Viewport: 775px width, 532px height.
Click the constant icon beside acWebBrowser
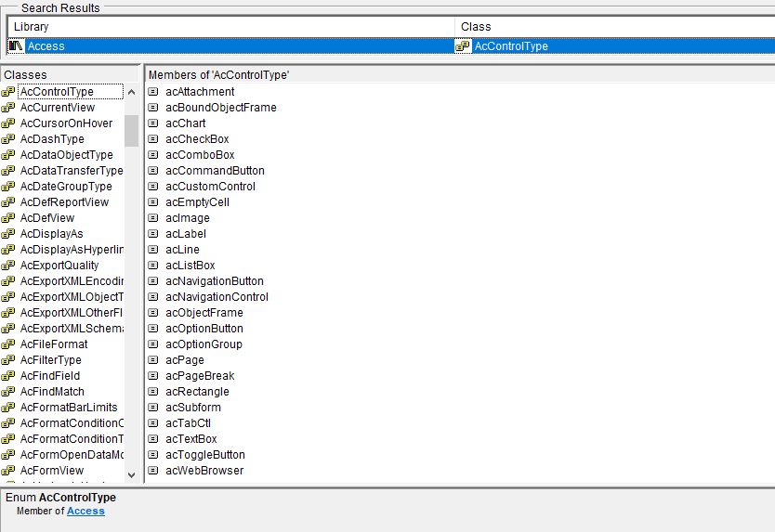(153, 471)
